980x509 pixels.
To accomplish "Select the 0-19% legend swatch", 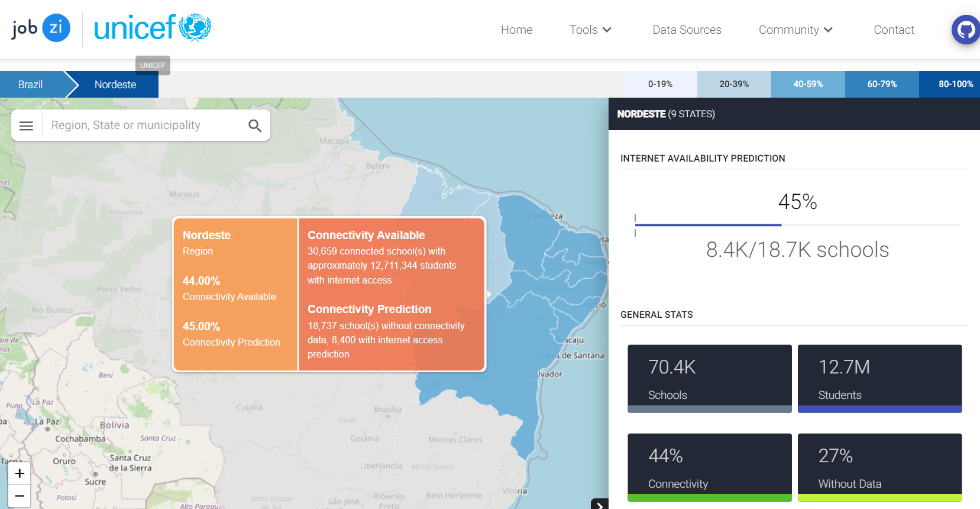I will (x=660, y=84).
